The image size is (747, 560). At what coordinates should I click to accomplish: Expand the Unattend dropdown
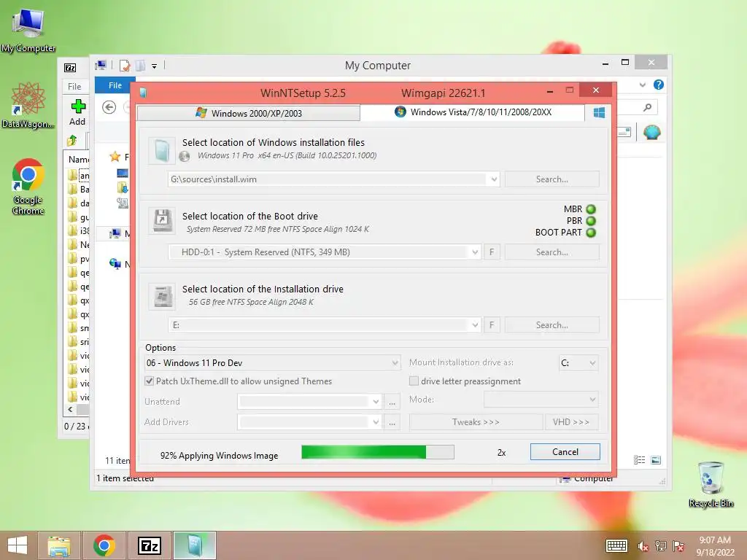tap(376, 402)
